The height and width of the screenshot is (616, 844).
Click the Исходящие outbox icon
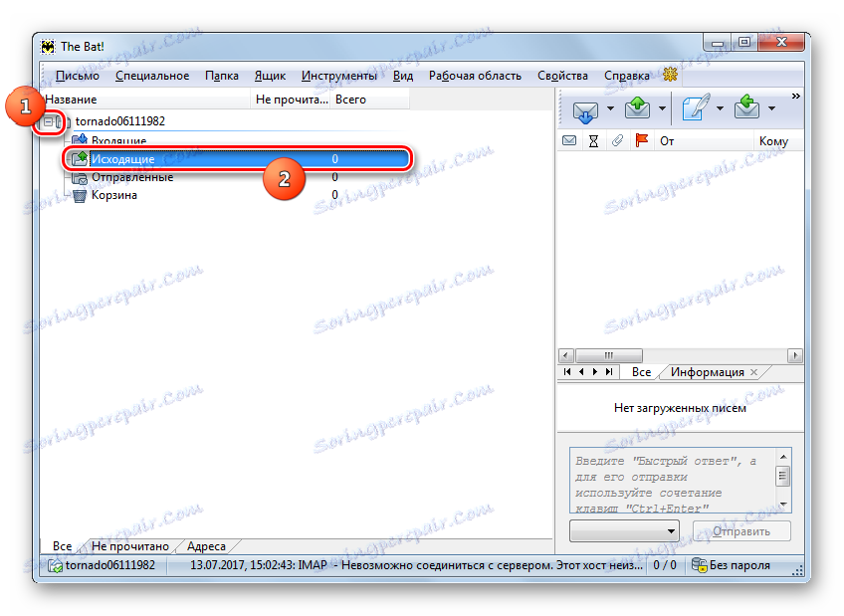point(80,158)
